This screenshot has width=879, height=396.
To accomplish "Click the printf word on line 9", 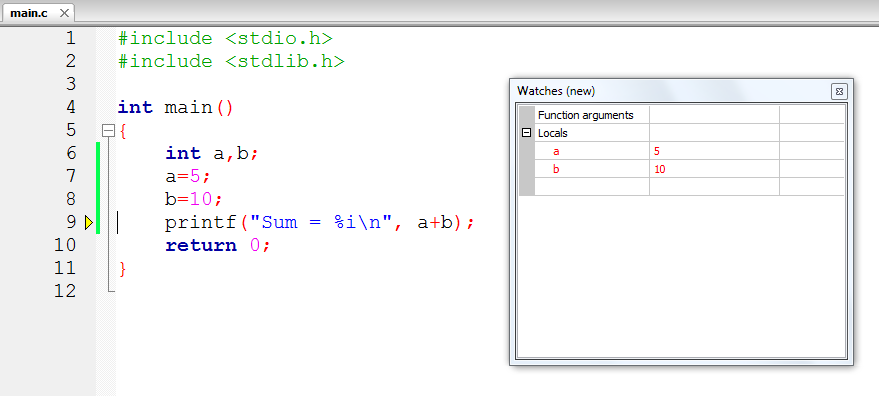I will tap(201, 223).
